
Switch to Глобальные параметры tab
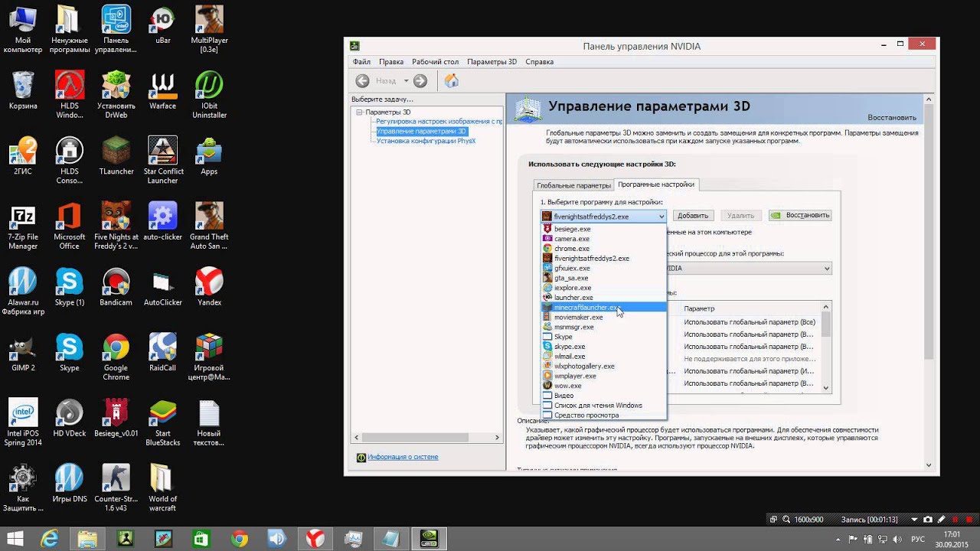point(573,185)
